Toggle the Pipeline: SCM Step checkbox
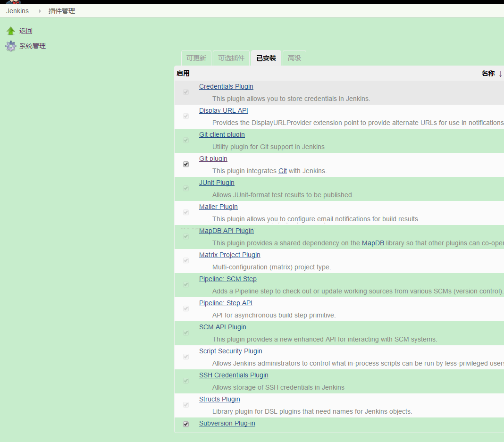 click(186, 284)
